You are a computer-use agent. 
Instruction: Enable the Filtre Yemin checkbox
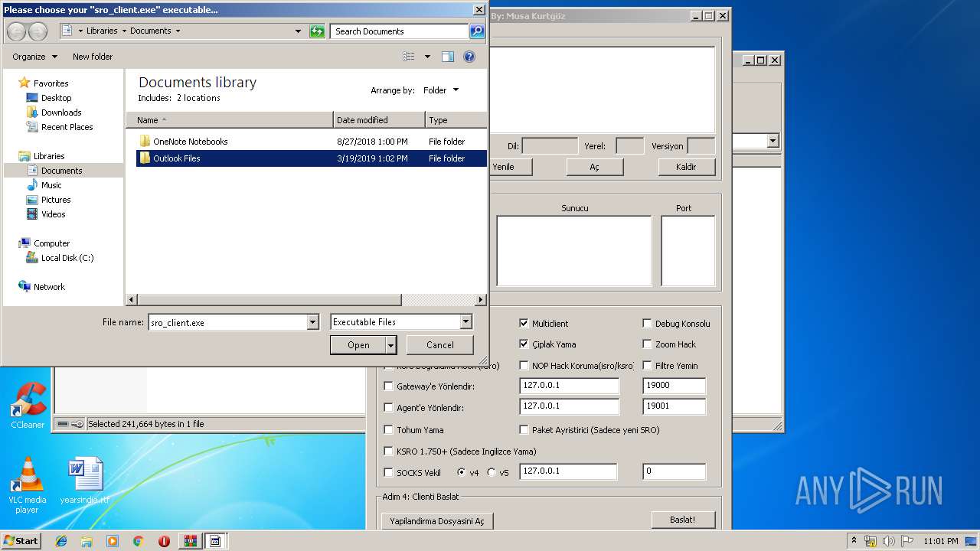pyautogui.click(x=647, y=366)
